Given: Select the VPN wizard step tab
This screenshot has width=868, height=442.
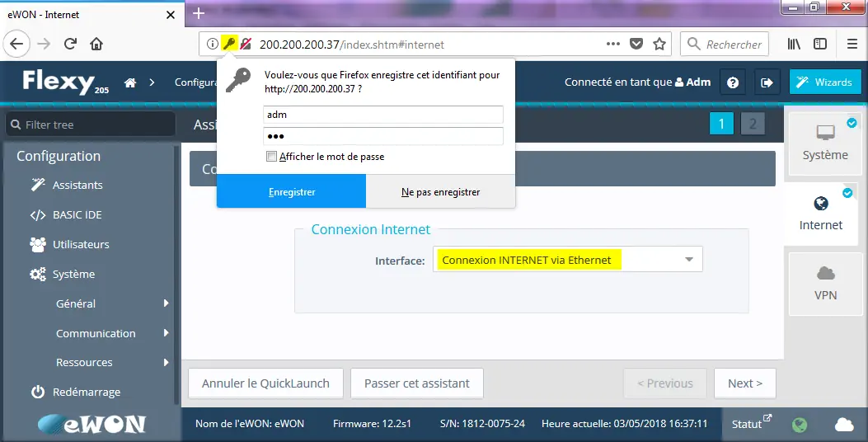Looking at the screenshot, I should [825, 284].
